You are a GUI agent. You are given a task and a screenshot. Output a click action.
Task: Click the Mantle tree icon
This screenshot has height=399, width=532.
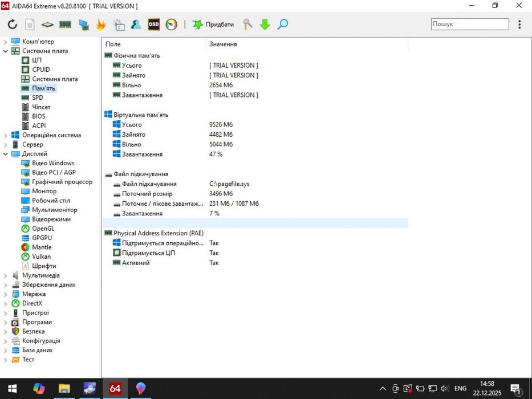[26, 247]
